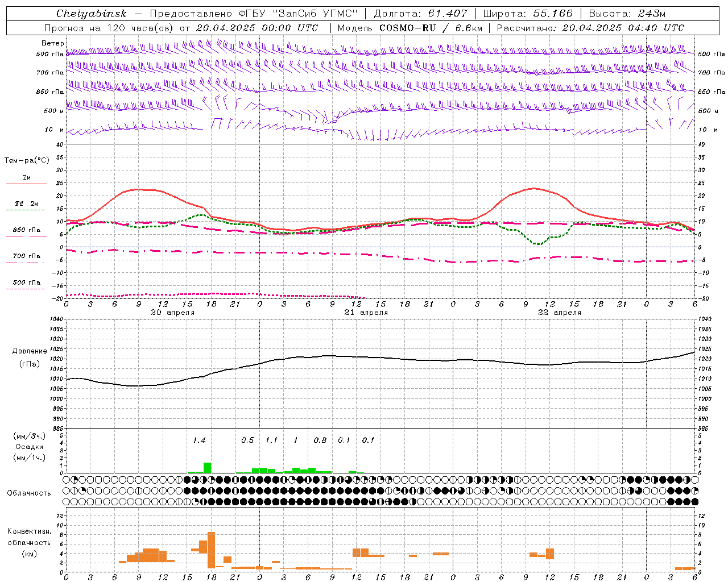Click the 'Широта: 55.166' header value
Screen dimensions: 728x582
pyautogui.click(x=528, y=14)
